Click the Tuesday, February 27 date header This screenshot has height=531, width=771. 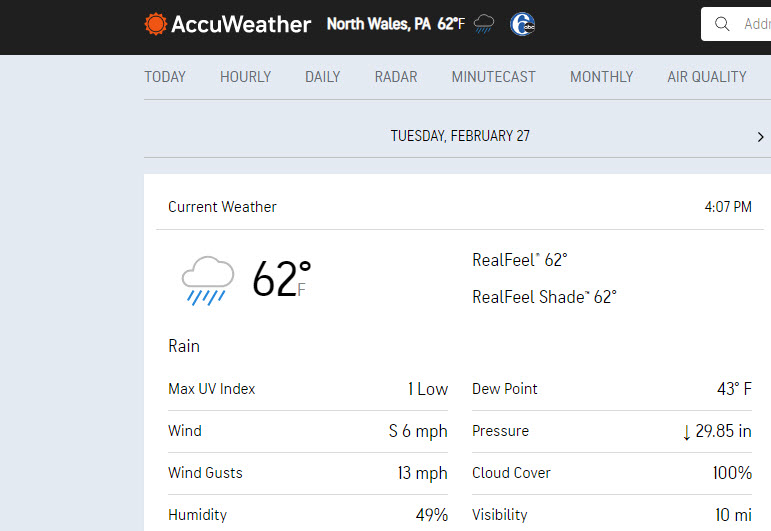460,136
